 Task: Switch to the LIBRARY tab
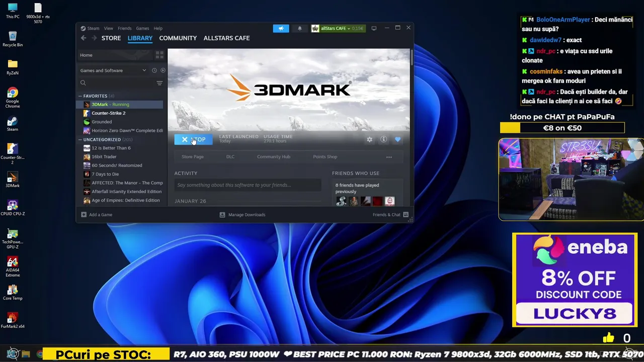(140, 38)
